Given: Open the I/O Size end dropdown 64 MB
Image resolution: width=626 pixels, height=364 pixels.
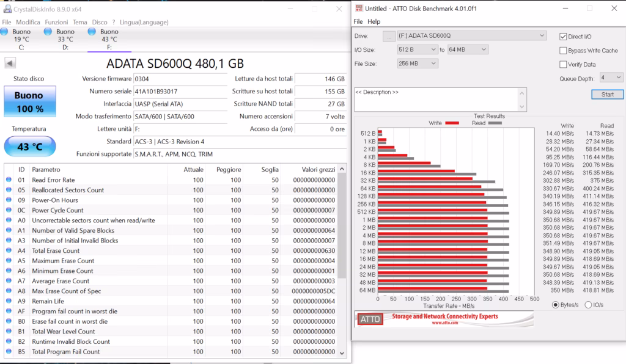Looking at the screenshot, I should click(x=468, y=49).
